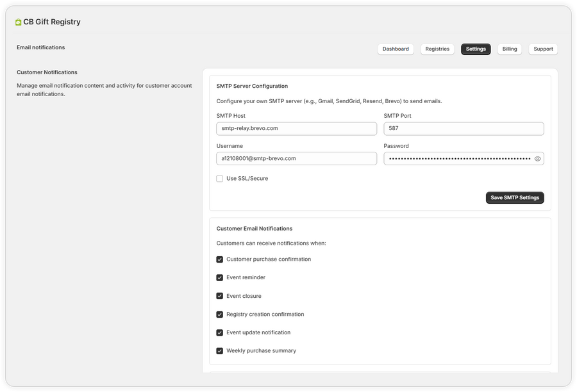Uncheck Registry creation confirmation
Screen dimensions: 577x392
tap(220, 314)
